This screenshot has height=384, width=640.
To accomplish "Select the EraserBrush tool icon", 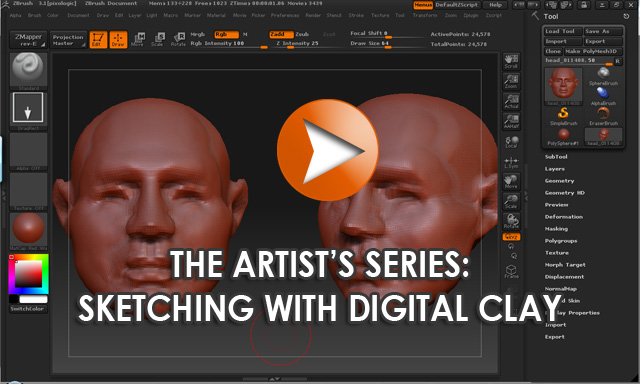I will 603,116.
